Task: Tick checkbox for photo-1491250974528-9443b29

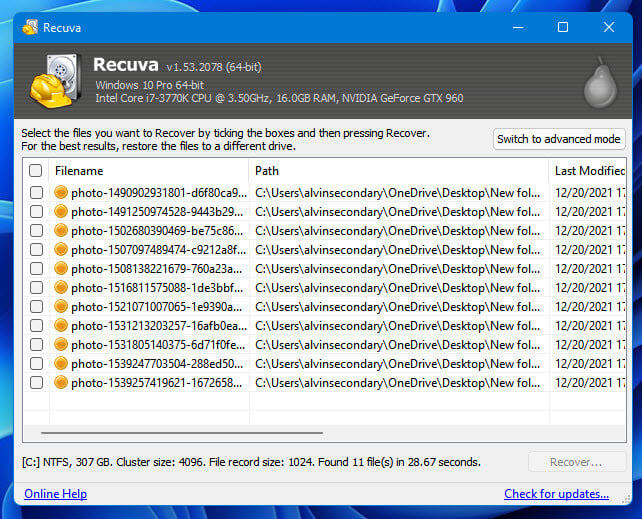Action: [36, 211]
